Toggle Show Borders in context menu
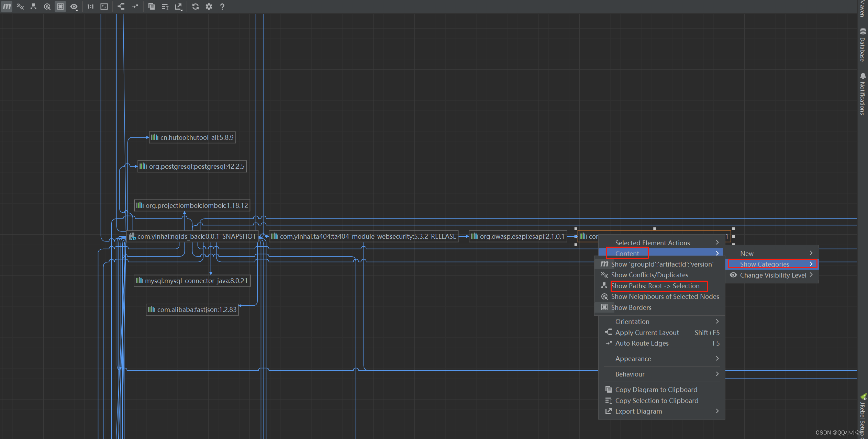The width and height of the screenshot is (868, 439). click(631, 307)
